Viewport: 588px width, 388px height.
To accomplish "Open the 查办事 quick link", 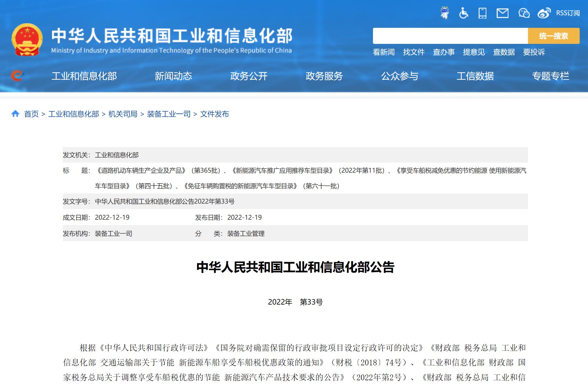I will click(x=444, y=52).
